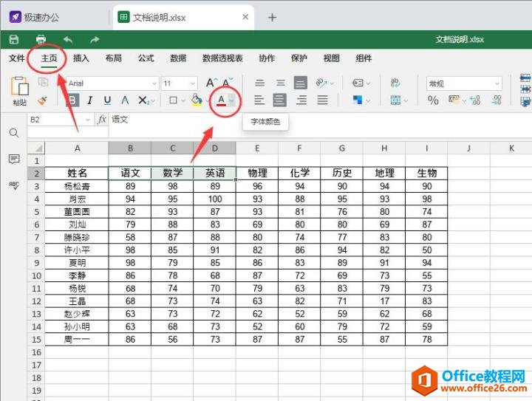Decrease font size with smaller A
532x401 pixels.
click(228, 83)
